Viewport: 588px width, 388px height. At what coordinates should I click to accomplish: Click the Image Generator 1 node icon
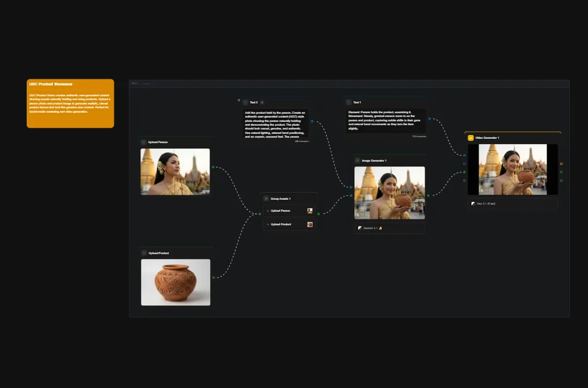pos(357,161)
